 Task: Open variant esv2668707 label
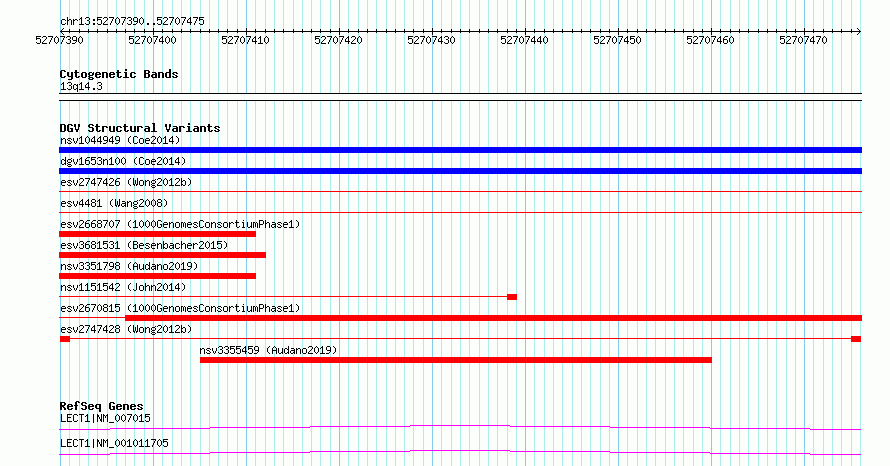point(180,224)
